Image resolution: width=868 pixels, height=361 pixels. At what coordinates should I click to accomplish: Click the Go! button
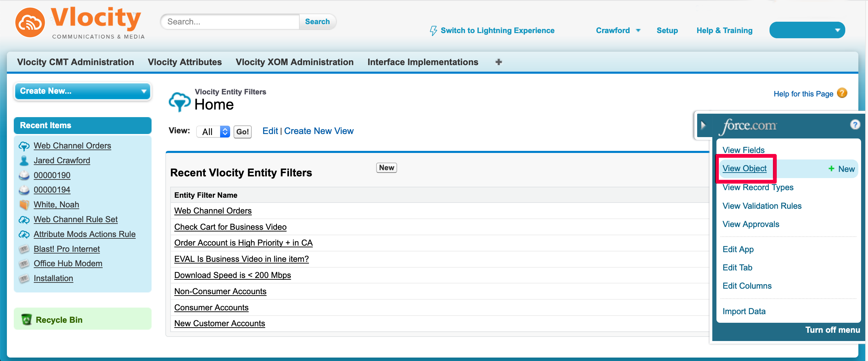[x=242, y=132]
